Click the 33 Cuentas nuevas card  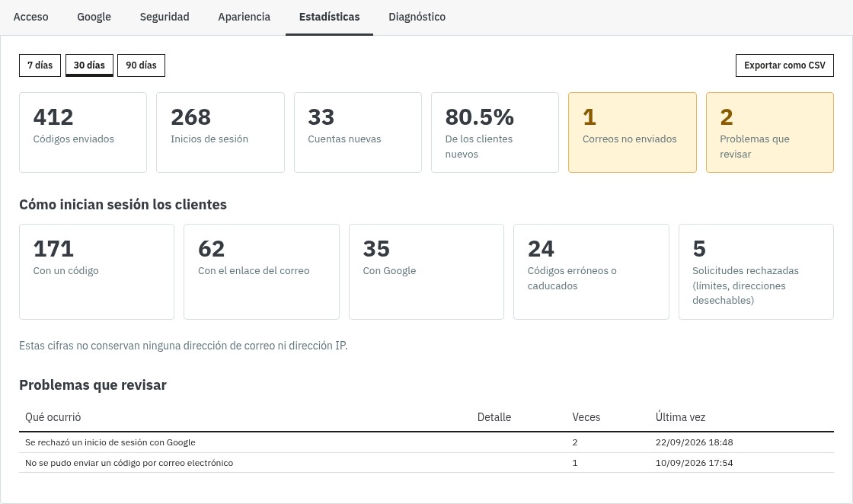tap(357, 132)
